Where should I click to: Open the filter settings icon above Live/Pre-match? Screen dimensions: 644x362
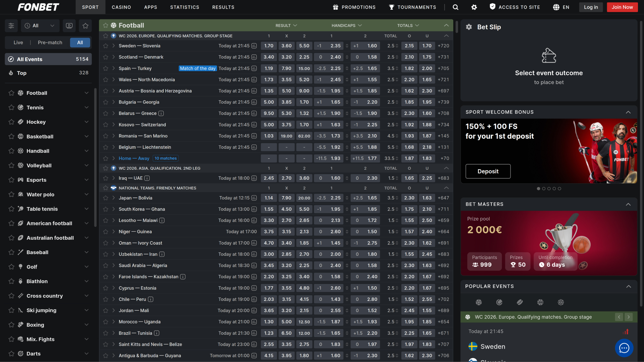click(x=11, y=25)
